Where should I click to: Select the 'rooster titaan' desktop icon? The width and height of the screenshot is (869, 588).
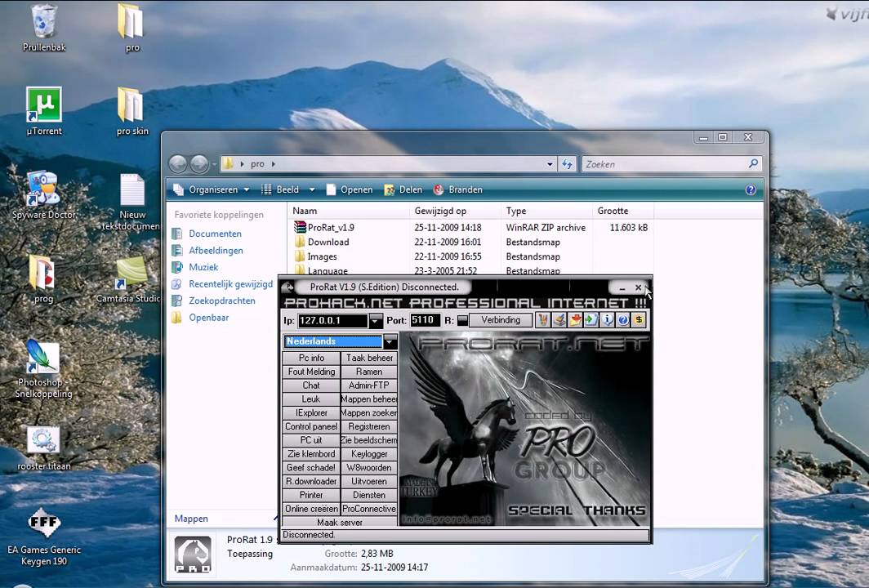(44, 448)
